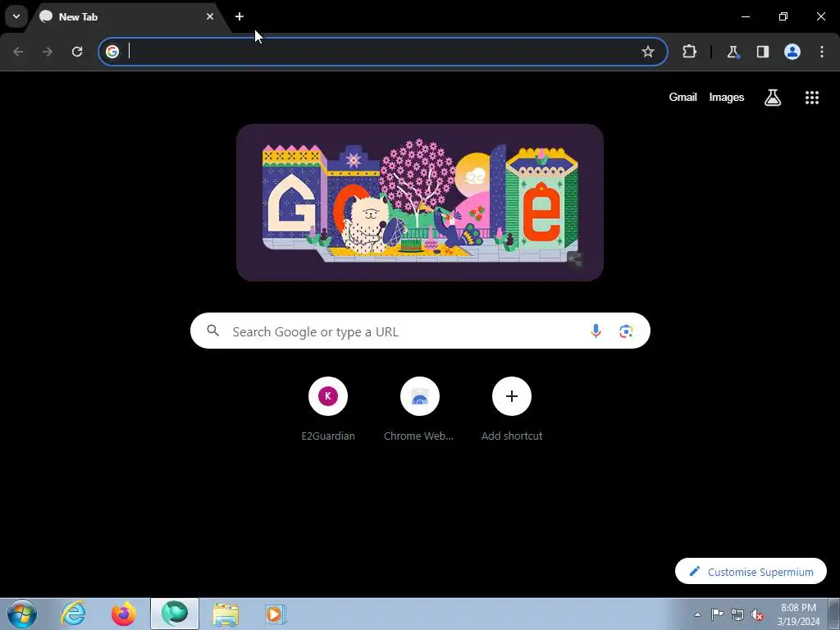Select the New Tab tab

126,17
